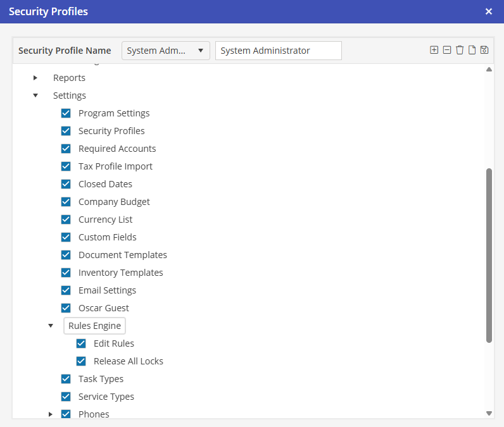The height and width of the screenshot is (427, 504).
Task: Uncheck the Program Settings checkbox
Action: pos(66,113)
